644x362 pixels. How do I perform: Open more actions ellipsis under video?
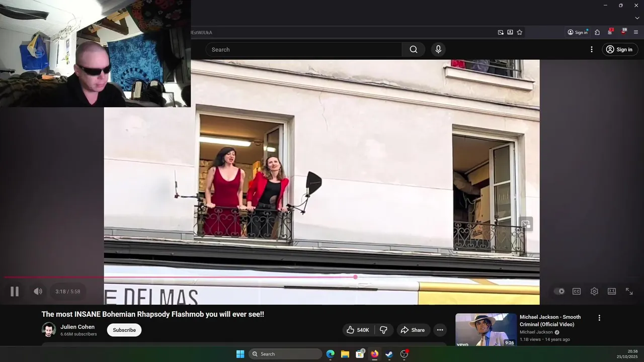pos(440,330)
